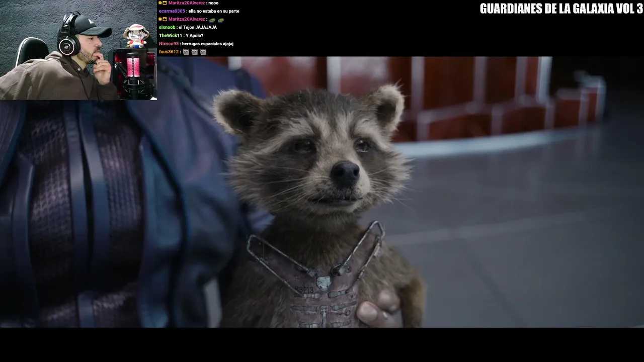The height and width of the screenshot is (362, 644).
Task: Click chat message 'berrugas espaciales ajajaj'
Action: pyautogui.click(x=208, y=44)
